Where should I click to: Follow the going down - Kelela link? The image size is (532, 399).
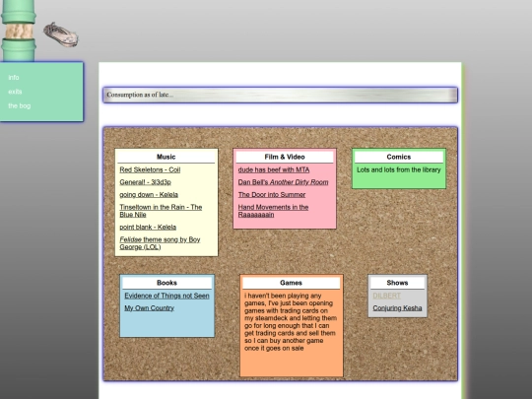149,195
